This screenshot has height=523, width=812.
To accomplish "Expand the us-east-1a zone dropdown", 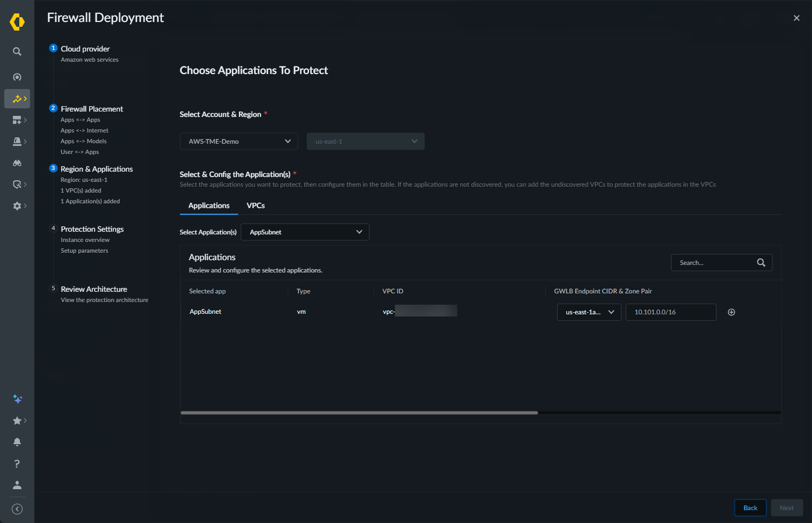I will coord(589,312).
